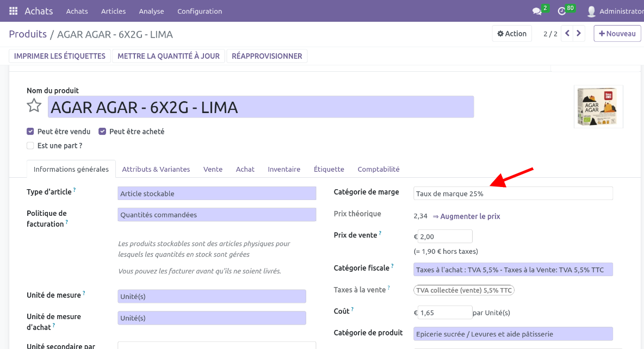The height and width of the screenshot is (349, 644).
Task: Mark product as favorite with star
Action: [34, 106]
